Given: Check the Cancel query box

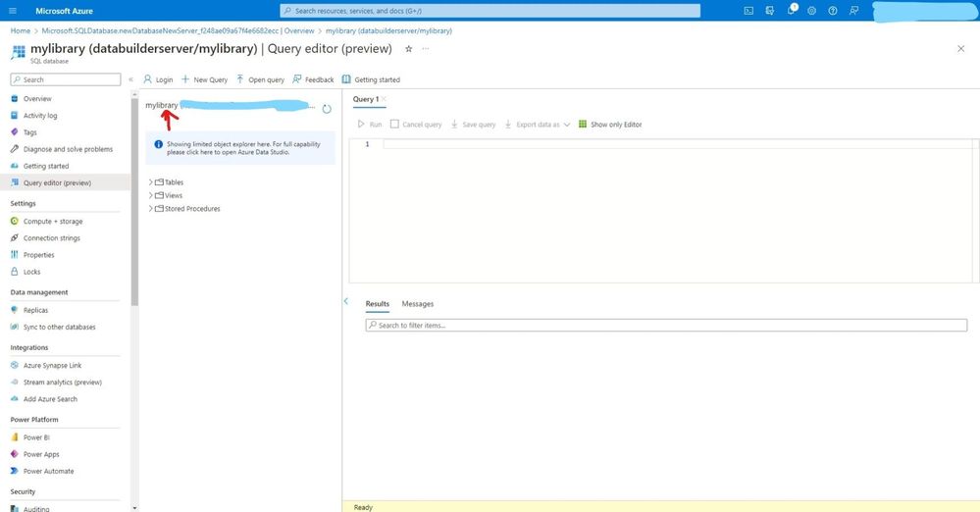Looking at the screenshot, I should 394,125.
